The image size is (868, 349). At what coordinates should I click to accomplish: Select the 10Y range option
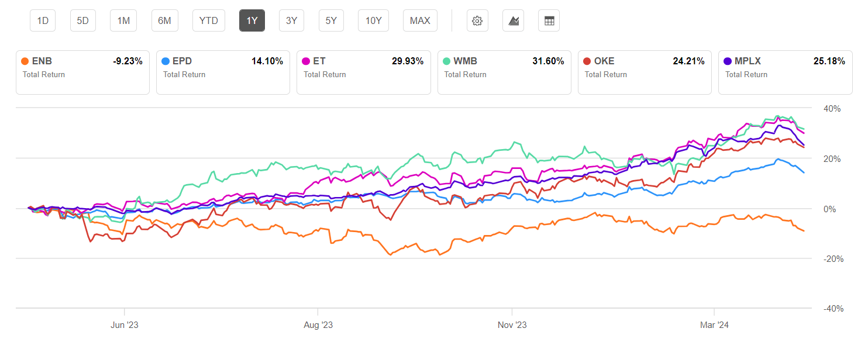[x=373, y=20]
